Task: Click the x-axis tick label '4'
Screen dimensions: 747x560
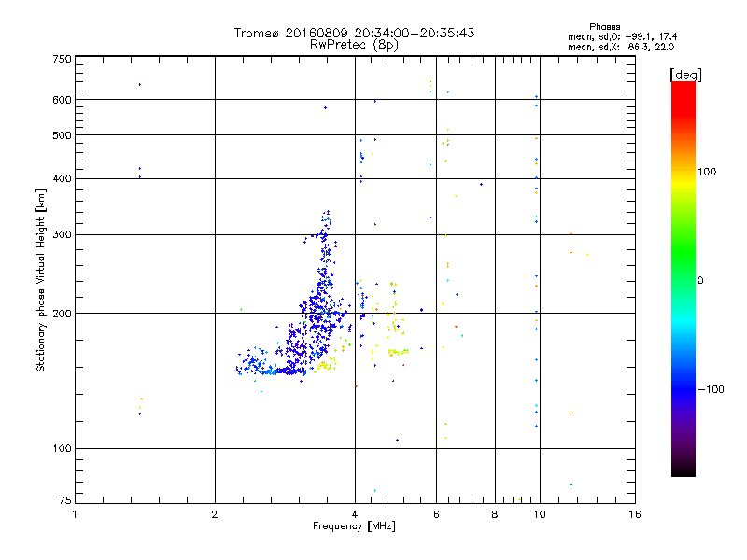Action: 355,514
